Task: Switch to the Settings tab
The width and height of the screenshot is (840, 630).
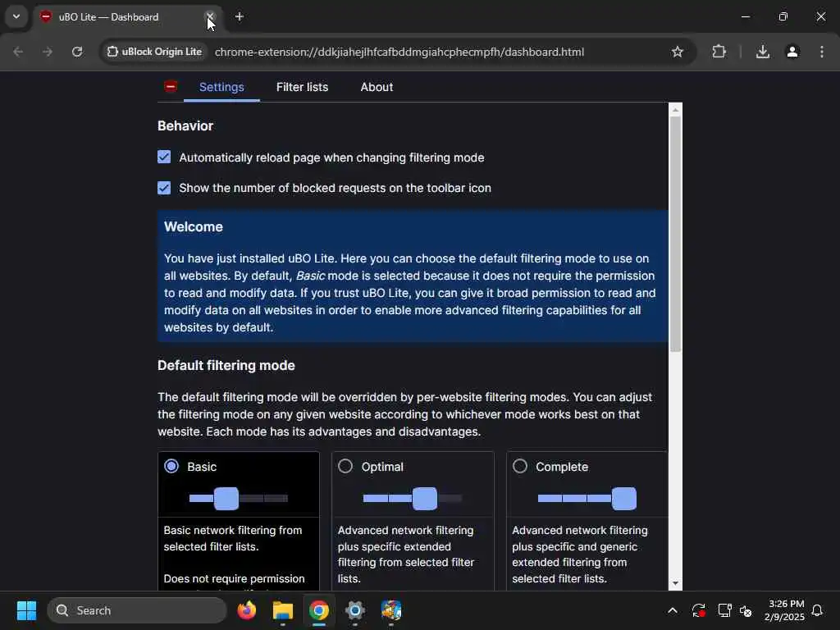Action: point(221,87)
